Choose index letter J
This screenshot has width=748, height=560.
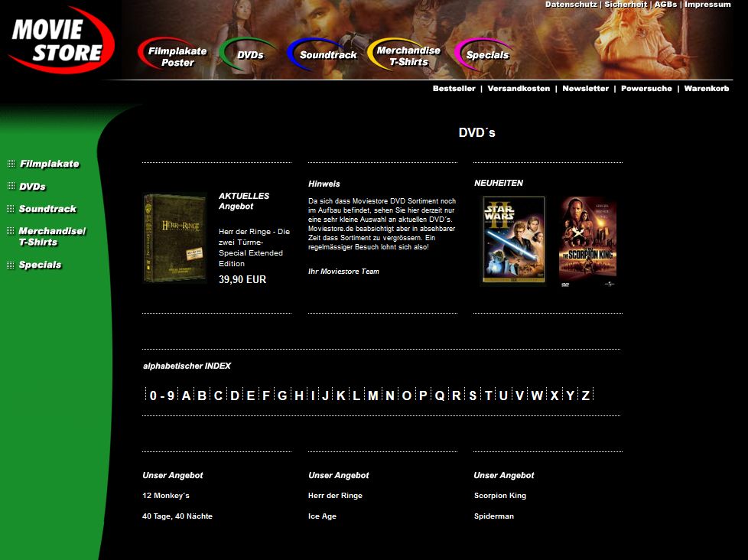(x=325, y=396)
